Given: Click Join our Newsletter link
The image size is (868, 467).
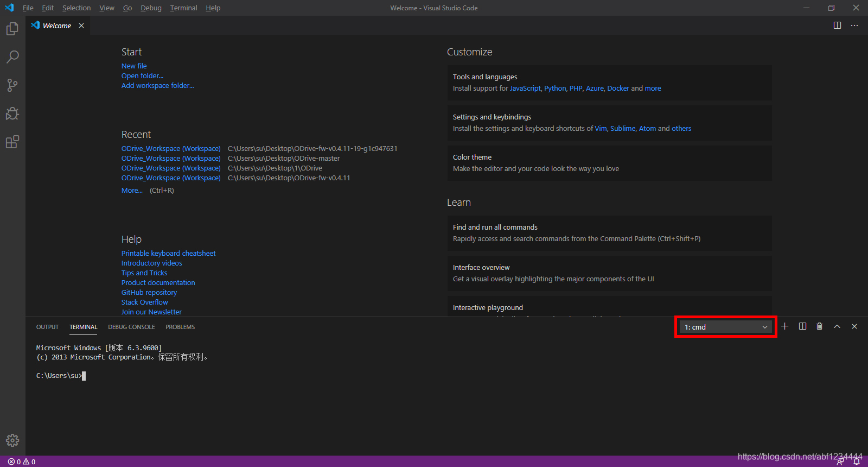Looking at the screenshot, I should [151, 312].
